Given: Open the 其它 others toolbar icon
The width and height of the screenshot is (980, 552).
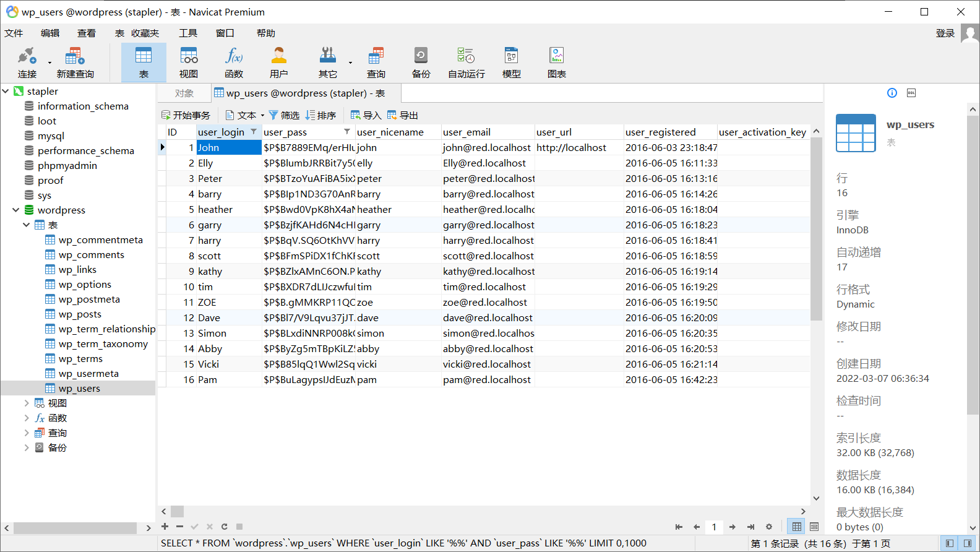Looking at the screenshot, I should tap(327, 63).
